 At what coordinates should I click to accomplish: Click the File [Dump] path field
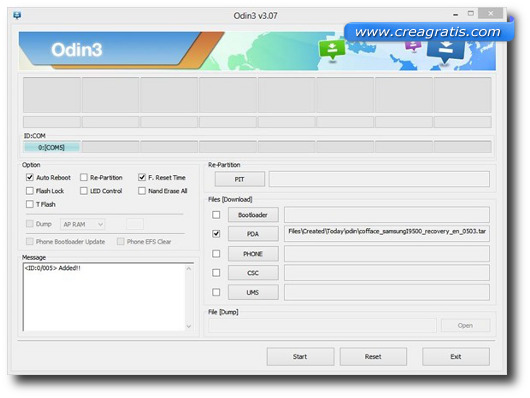tap(322, 325)
